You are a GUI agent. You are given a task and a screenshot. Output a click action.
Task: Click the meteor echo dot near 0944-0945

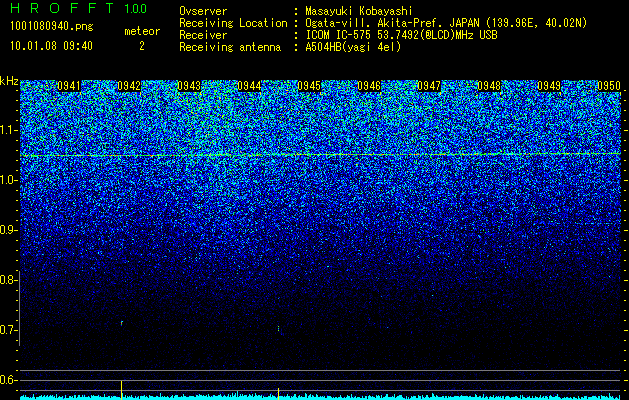coord(278,329)
